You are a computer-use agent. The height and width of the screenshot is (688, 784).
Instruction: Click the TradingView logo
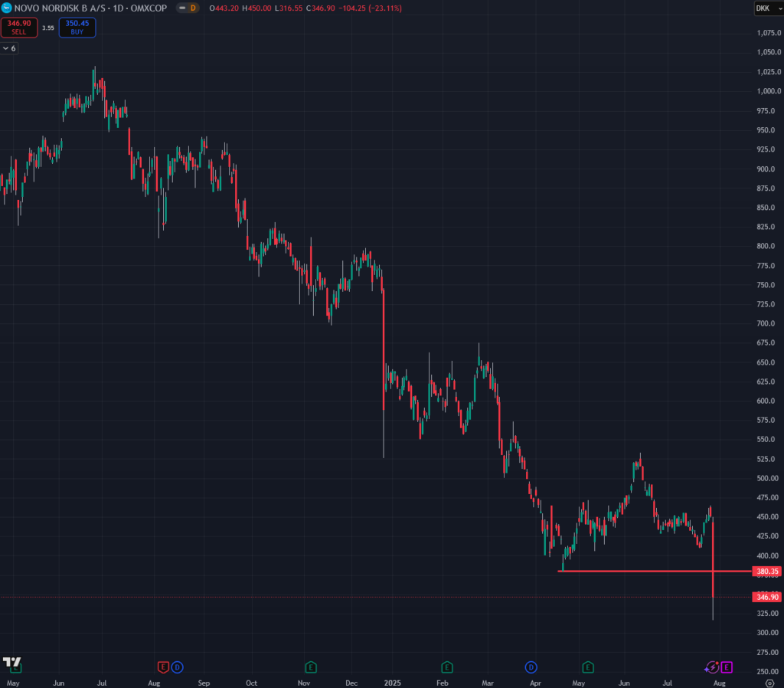12,663
